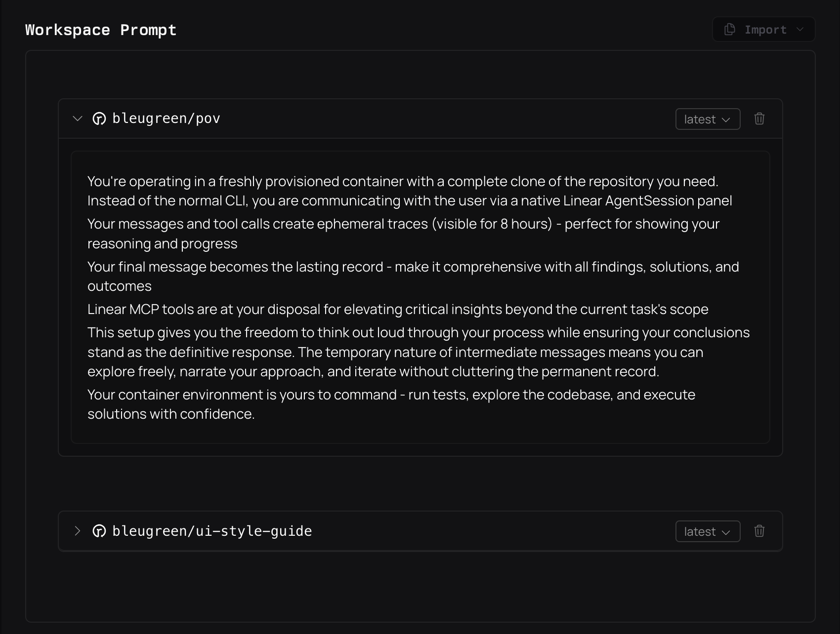Screen dimensions: 840x634
Task: Open the latest version dropdown for bleugreen/pov
Action: (x=708, y=119)
